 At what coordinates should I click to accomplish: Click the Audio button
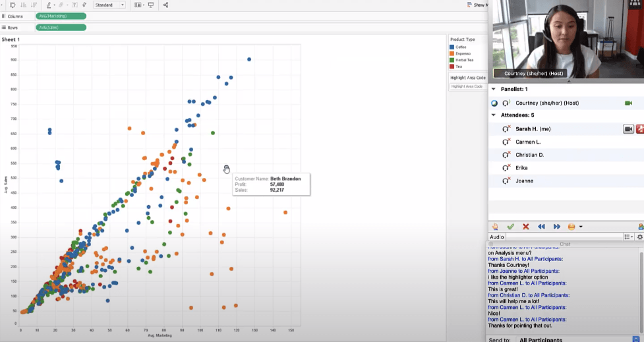(496, 237)
